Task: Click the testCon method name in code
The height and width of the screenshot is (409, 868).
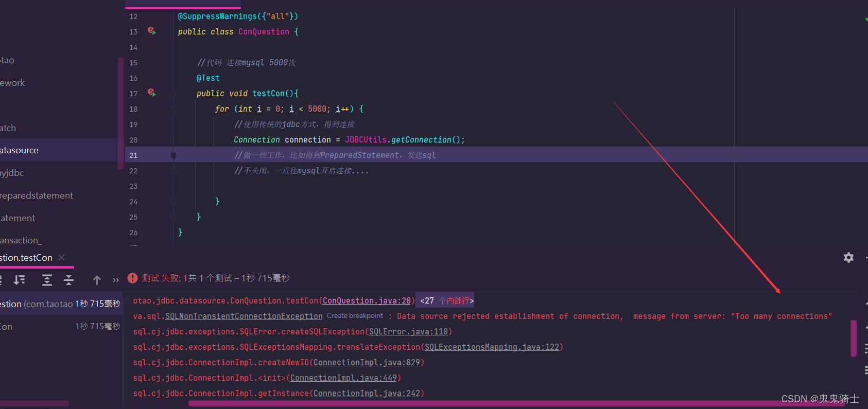Action: coord(268,94)
